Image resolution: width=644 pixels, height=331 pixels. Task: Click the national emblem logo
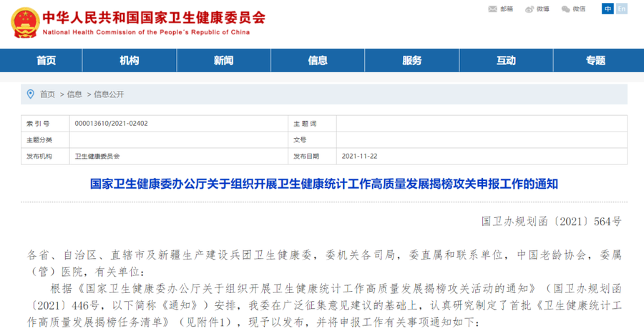(25, 23)
